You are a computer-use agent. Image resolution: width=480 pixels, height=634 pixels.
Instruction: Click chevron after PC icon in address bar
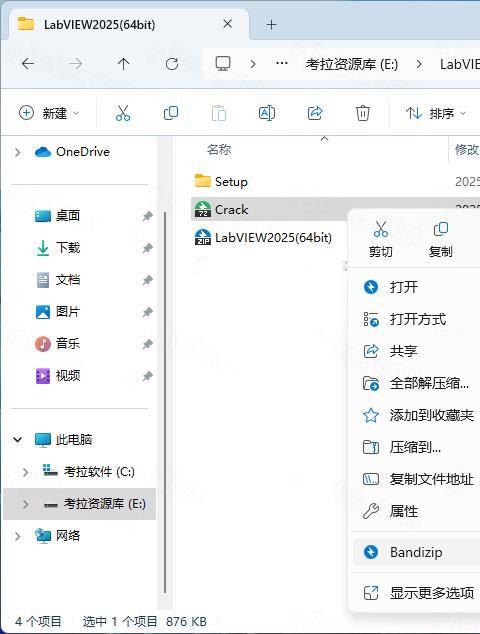click(x=253, y=64)
